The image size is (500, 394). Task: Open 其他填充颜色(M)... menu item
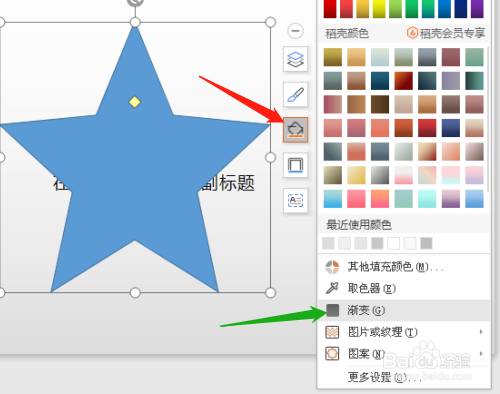(404, 267)
